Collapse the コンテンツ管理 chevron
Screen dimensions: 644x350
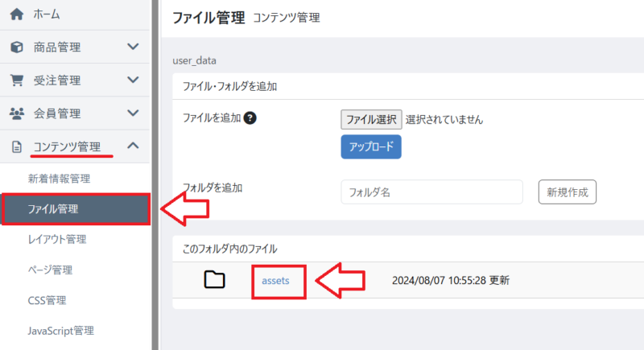point(133,146)
